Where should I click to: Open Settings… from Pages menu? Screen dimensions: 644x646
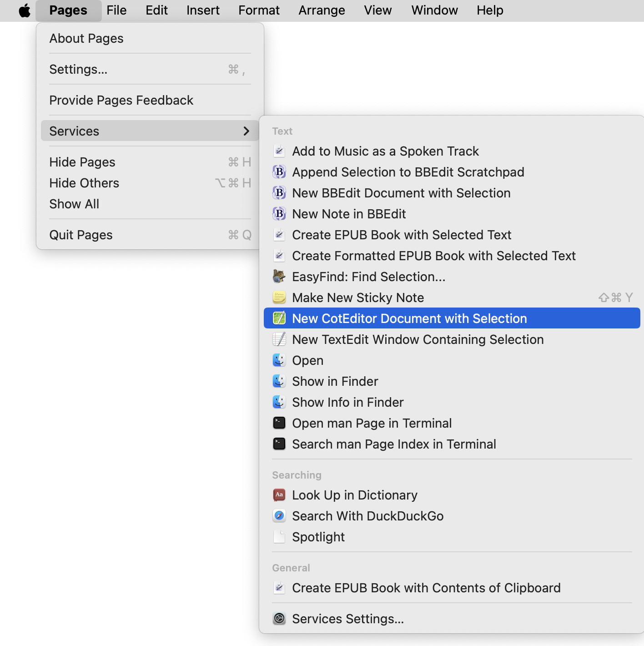pos(150,69)
